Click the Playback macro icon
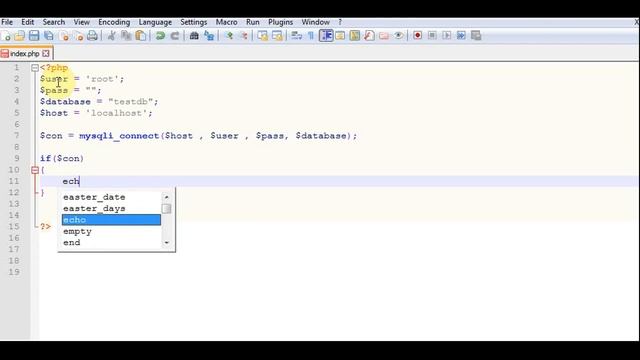The height and width of the screenshot is (360, 640). [x=447, y=36]
